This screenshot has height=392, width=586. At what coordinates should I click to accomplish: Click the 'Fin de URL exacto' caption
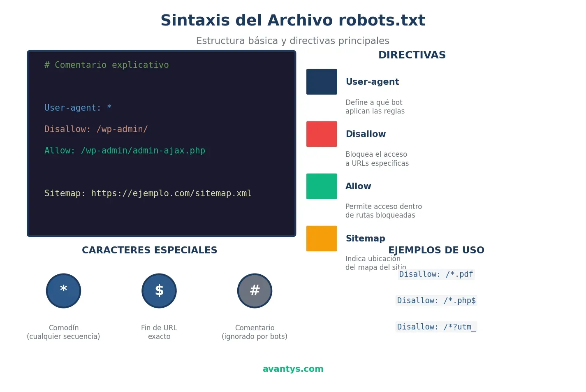159,332
